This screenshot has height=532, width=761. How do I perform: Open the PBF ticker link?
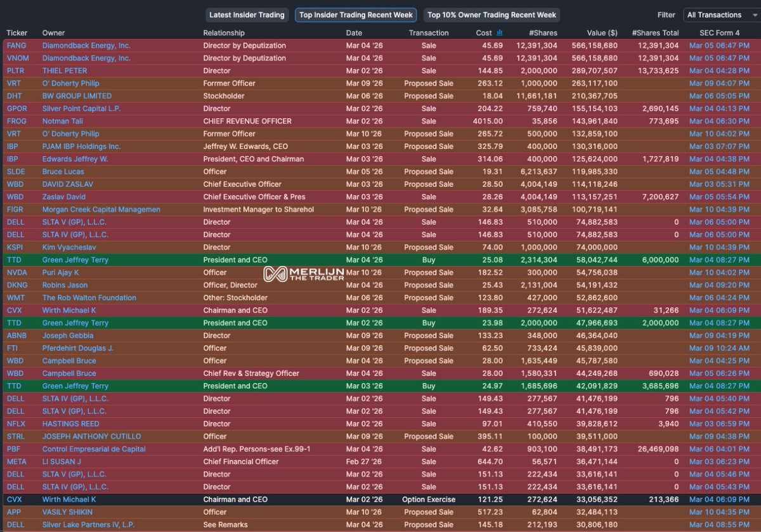point(14,449)
